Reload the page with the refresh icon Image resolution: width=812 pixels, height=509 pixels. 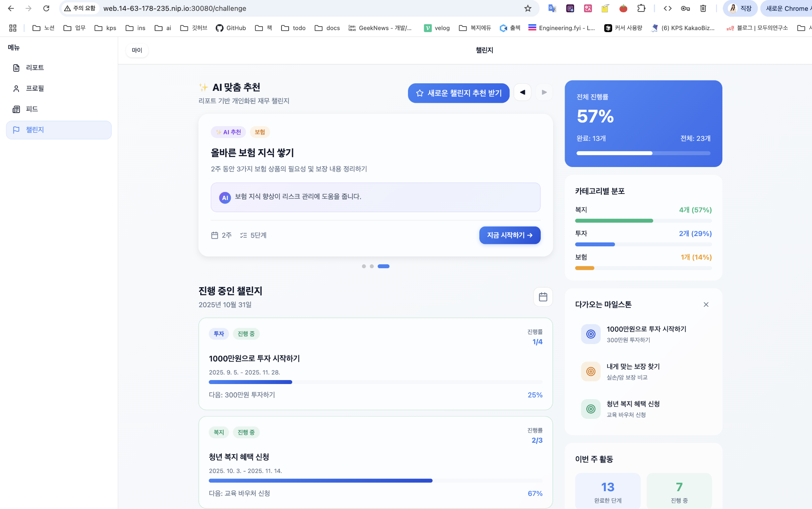tap(46, 8)
